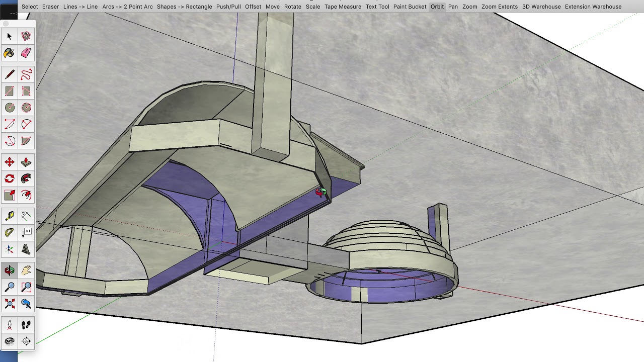The height and width of the screenshot is (362, 644).
Task: Open the 'Shapes -> Rectangle' tool group
Action: tap(184, 7)
